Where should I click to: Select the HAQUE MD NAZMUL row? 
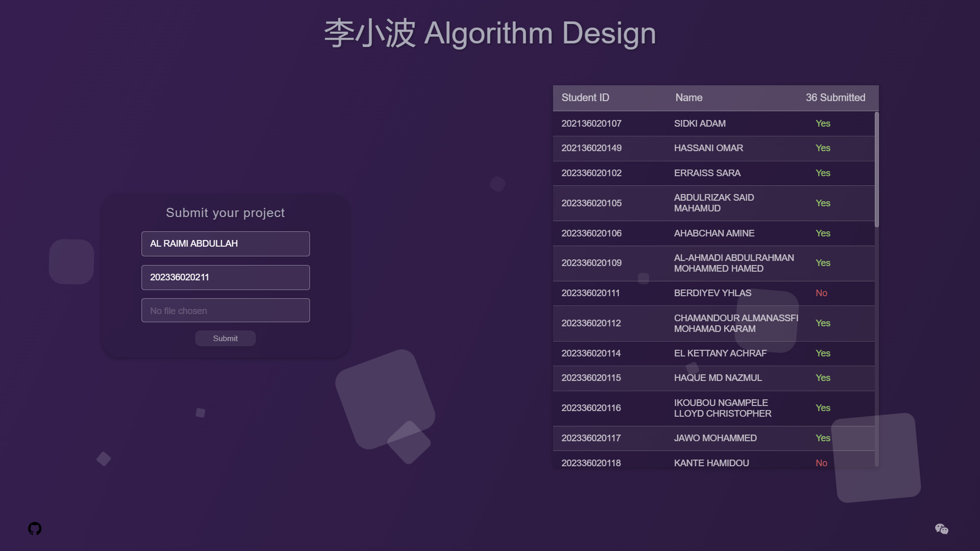[x=713, y=378]
